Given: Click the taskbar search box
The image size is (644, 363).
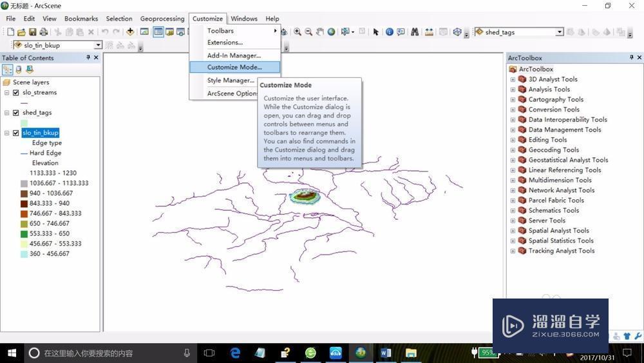Looking at the screenshot, I should (x=111, y=353).
